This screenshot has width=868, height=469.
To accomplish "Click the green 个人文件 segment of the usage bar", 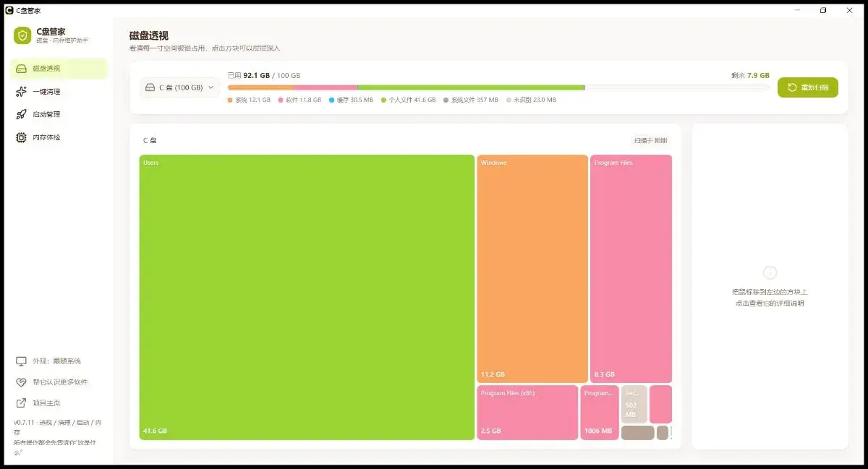I will tap(471, 87).
